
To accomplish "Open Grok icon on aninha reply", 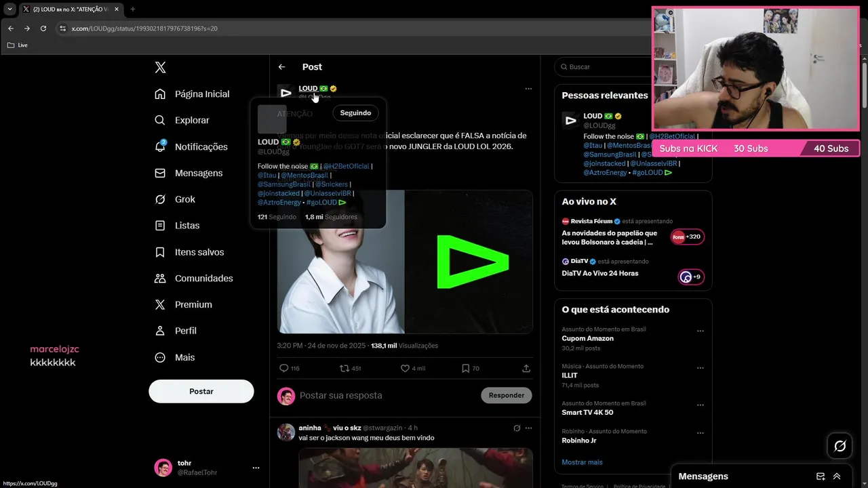I will coord(517,428).
